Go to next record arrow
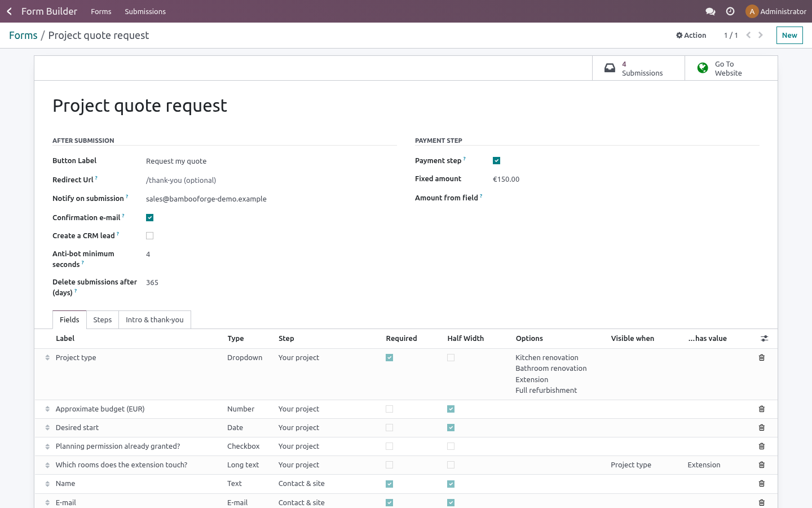Viewport: 812px width, 508px height. click(761, 35)
